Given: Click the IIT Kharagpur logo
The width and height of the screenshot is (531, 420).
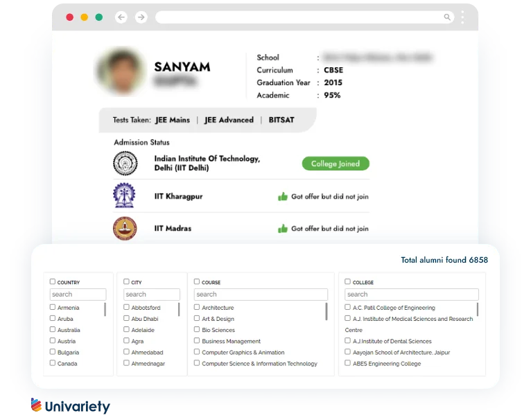Looking at the screenshot, I should coord(125,196).
